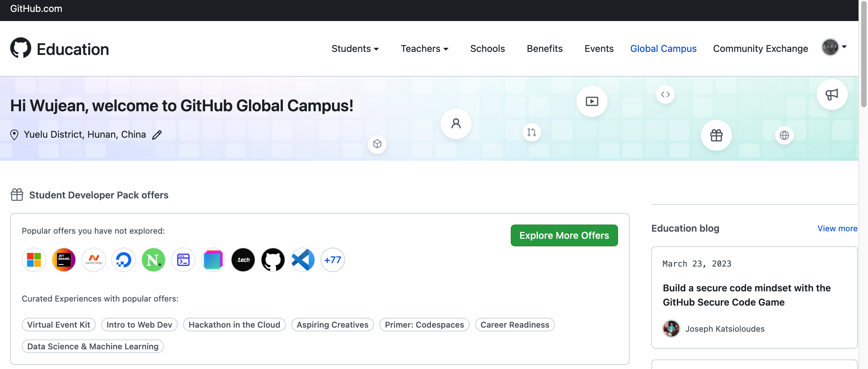Expand the Teachers dropdown menu

click(x=424, y=49)
